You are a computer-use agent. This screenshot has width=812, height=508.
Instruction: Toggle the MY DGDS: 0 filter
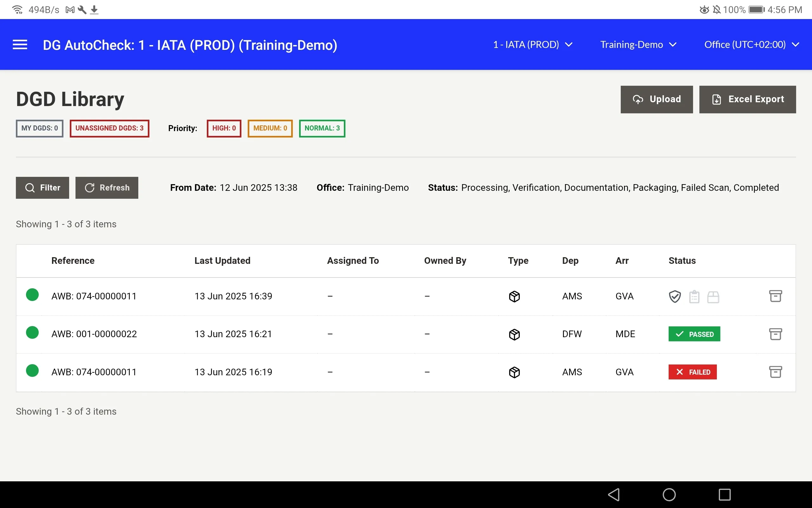coord(40,128)
